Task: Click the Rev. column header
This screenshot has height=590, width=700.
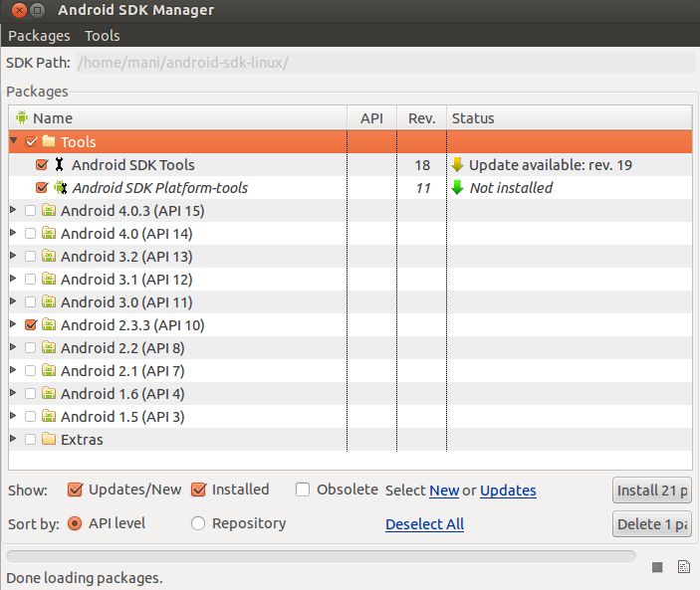Action: coord(421,117)
